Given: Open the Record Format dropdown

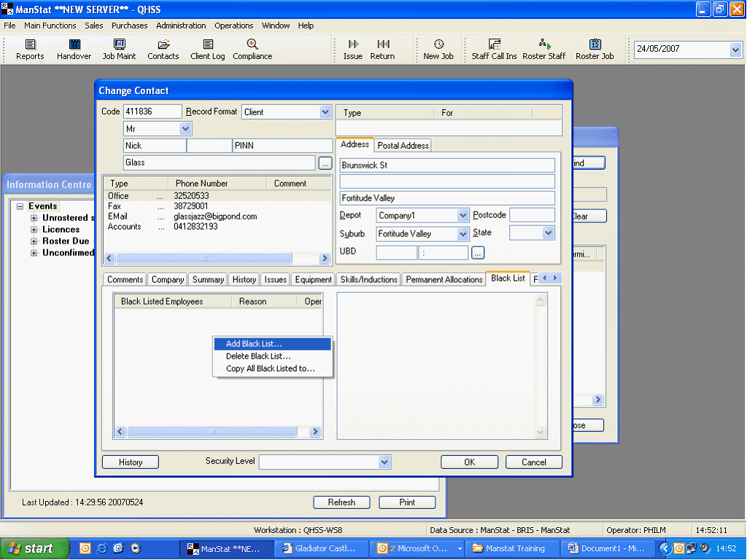Looking at the screenshot, I should [325, 112].
